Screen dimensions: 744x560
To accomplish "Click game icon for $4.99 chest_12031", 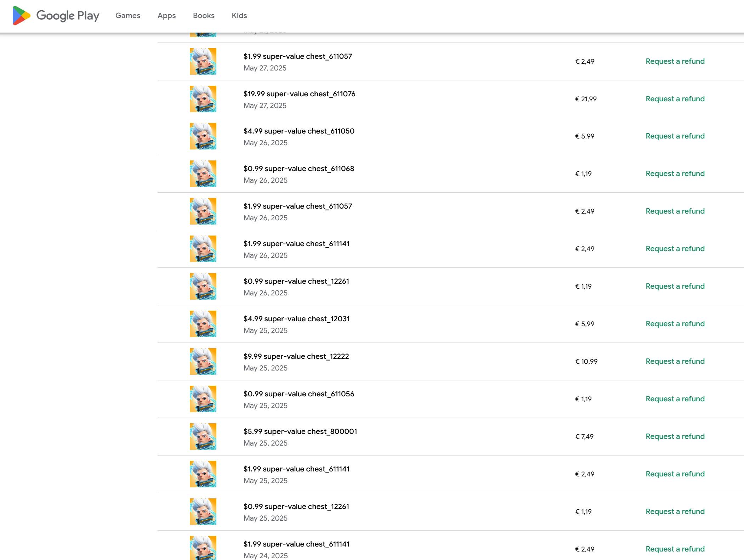I will [203, 324].
